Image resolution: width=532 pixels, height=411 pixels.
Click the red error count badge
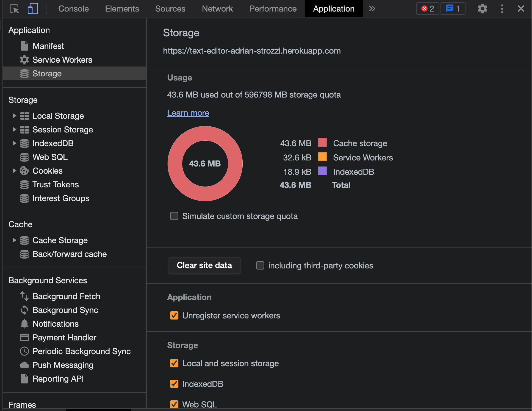click(428, 9)
